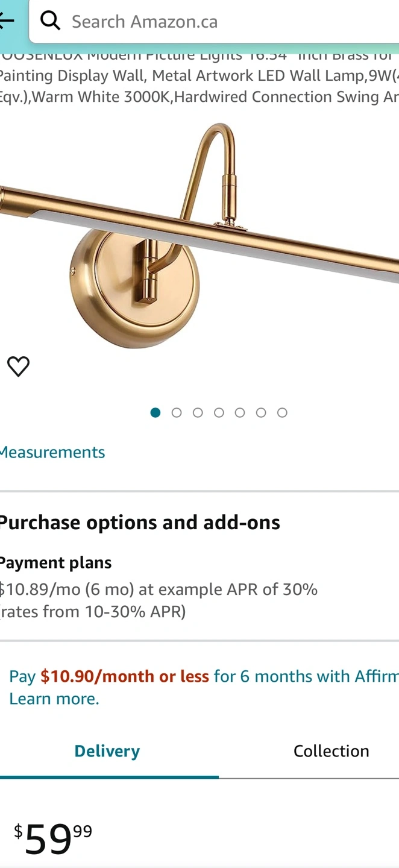Open the Measurements link
399x868 pixels.
point(52,452)
